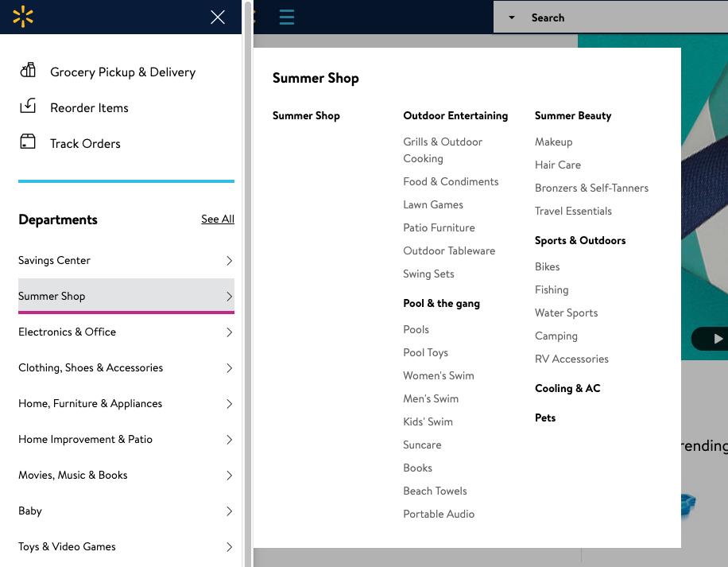Expand Electronics & Office chevron
Viewport: 728px width, 567px height.
pyautogui.click(x=229, y=332)
